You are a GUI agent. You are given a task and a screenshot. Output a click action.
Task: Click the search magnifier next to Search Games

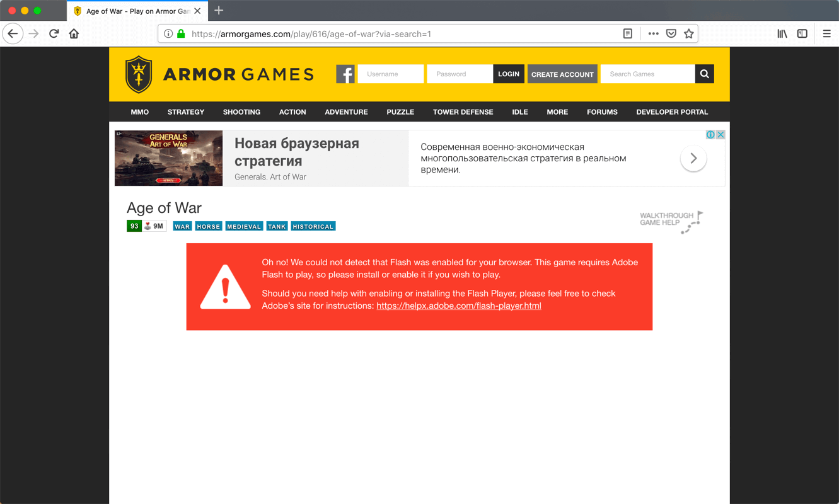coord(704,74)
